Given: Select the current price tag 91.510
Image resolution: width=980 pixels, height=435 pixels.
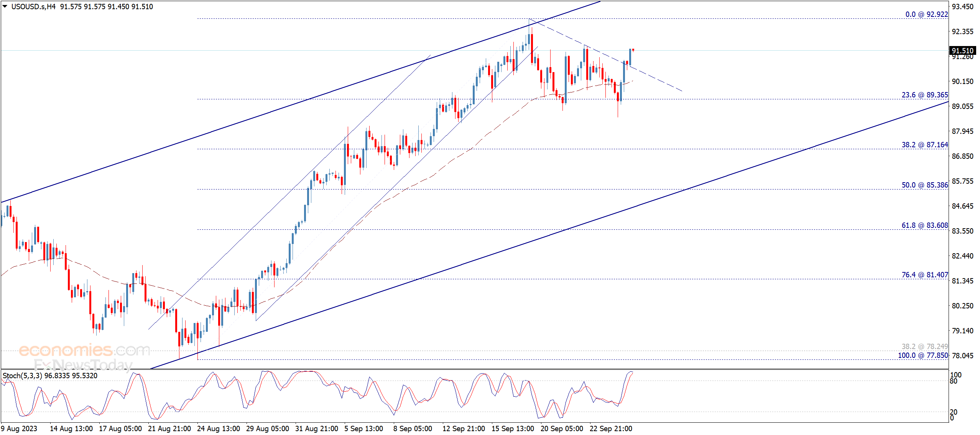Looking at the screenshot, I should click(x=963, y=51).
